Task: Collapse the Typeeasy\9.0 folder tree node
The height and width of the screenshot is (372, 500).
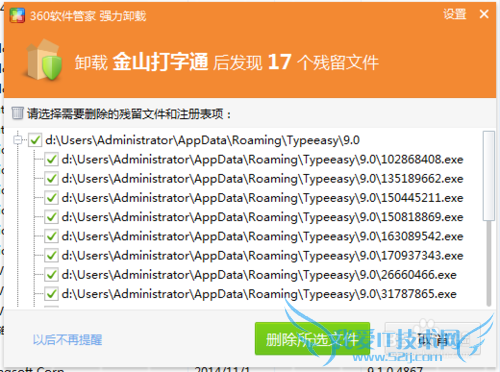Action: (18, 140)
